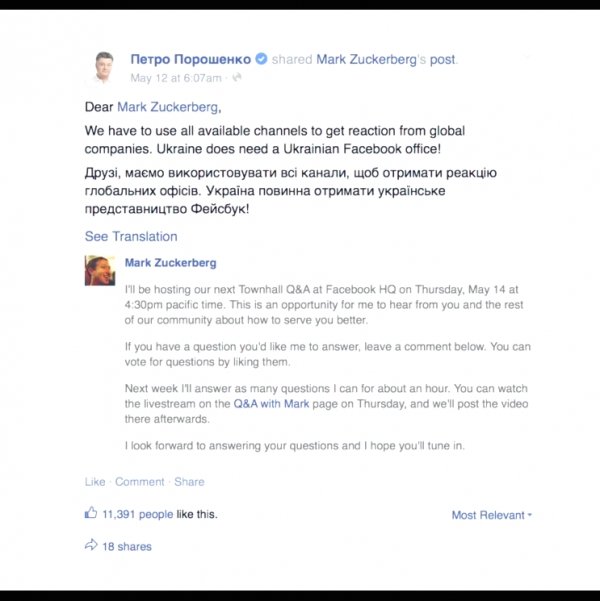
Task: Open Петро Порошенко's profile picture
Action: (x=102, y=67)
